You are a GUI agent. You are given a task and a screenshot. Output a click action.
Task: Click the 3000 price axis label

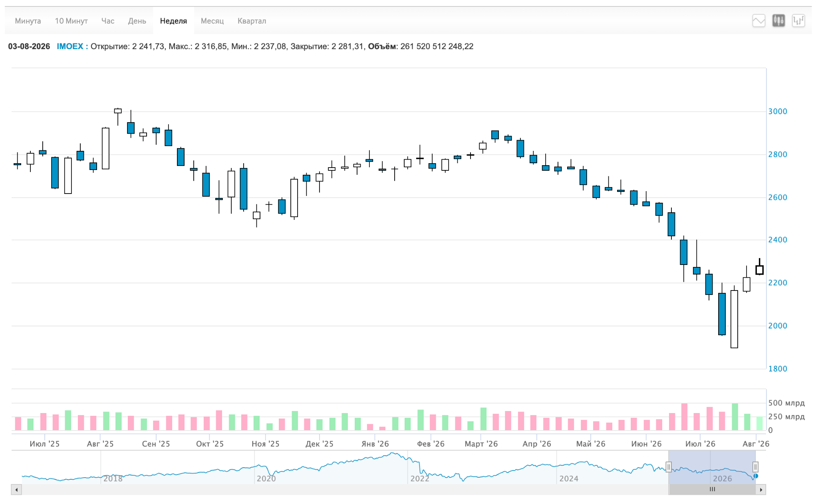[778, 111]
